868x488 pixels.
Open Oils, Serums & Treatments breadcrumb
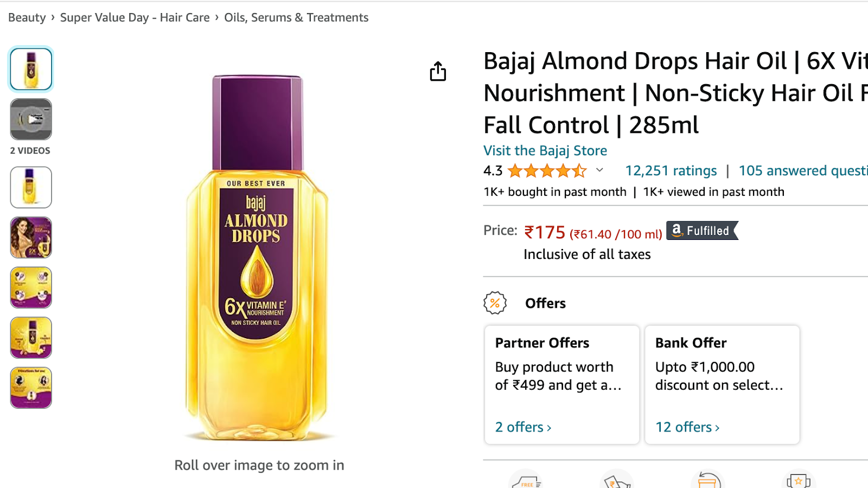pyautogui.click(x=296, y=17)
